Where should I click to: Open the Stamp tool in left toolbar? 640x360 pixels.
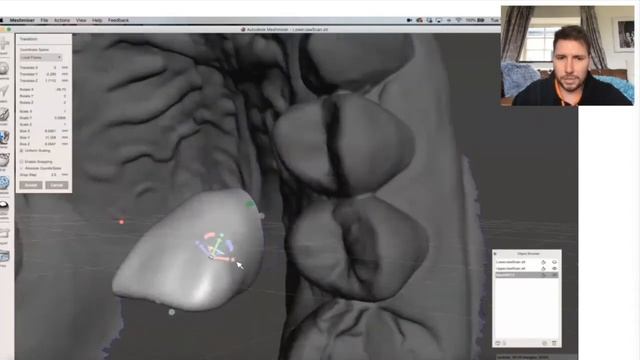click(4, 139)
